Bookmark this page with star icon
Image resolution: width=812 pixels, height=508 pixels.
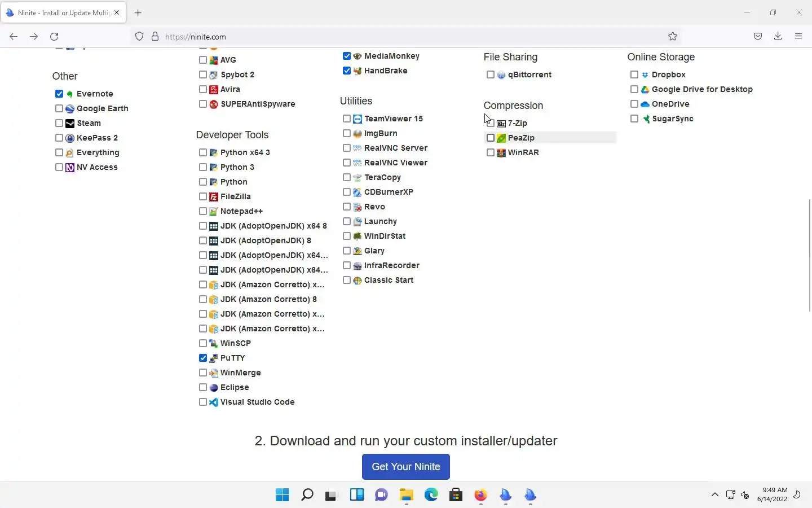[673, 36]
